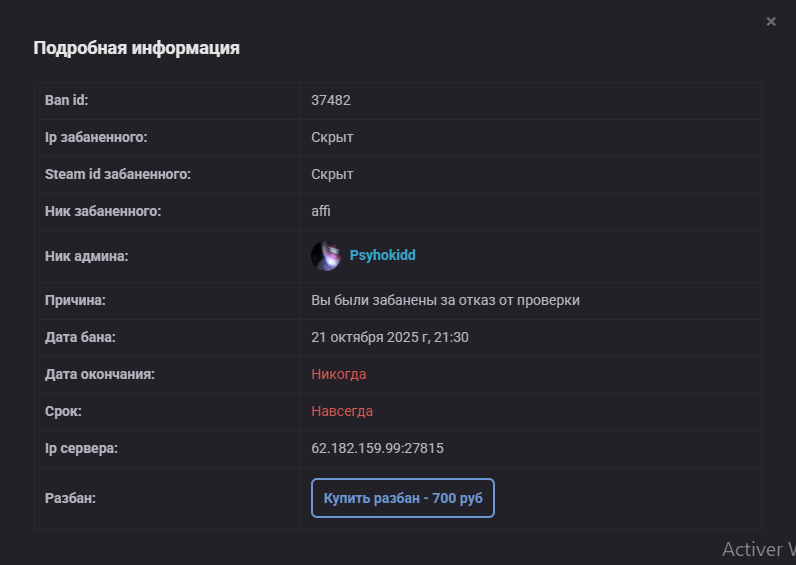Select the server IP 62.182.159.99:27815
Image resolution: width=796 pixels, height=565 pixels.
pos(377,448)
